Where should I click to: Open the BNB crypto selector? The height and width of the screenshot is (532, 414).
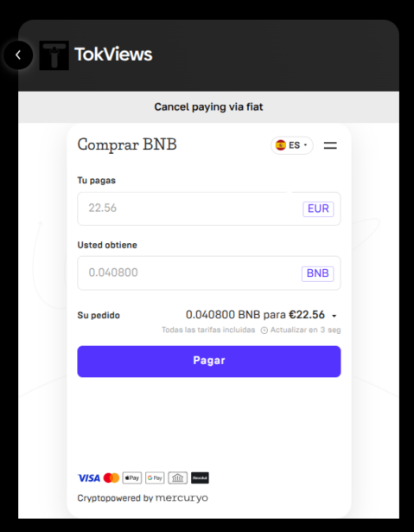[x=318, y=273]
